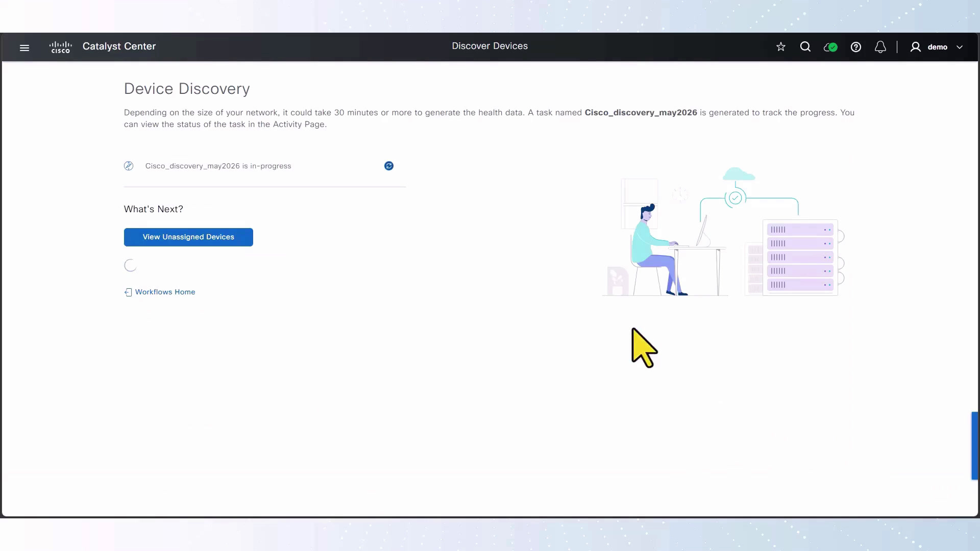Viewport: 980px width, 551px height.
Task: Open the help question mark icon
Action: tap(856, 47)
